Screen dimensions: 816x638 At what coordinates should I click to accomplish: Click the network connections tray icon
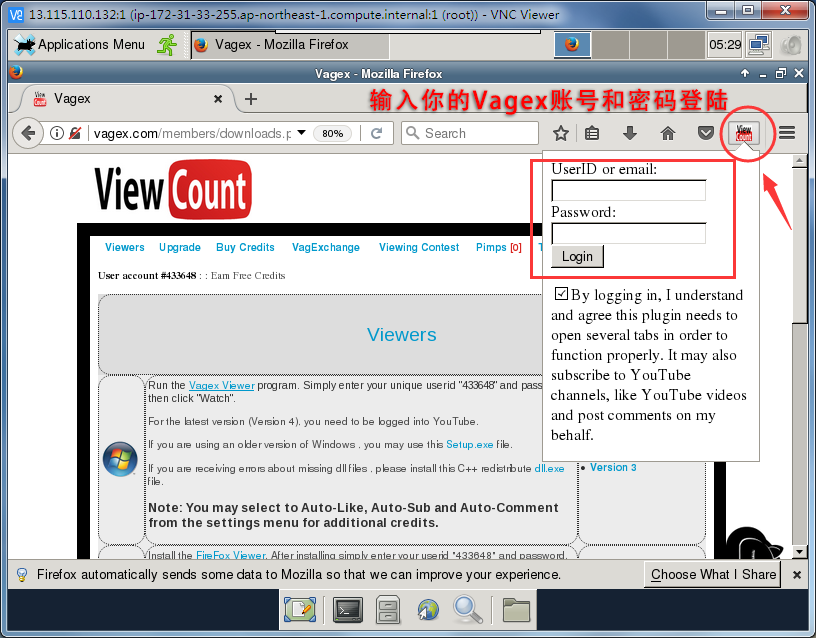759,45
